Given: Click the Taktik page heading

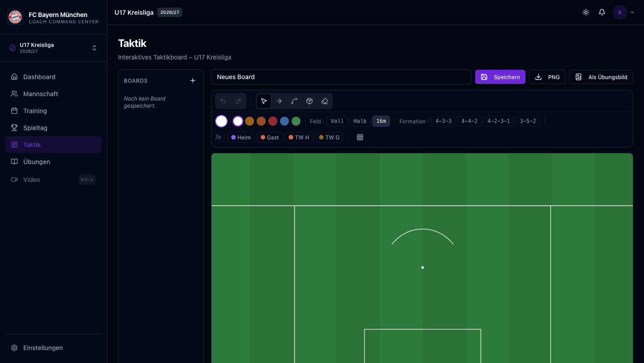Looking at the screenshot, I should point(132,43).
